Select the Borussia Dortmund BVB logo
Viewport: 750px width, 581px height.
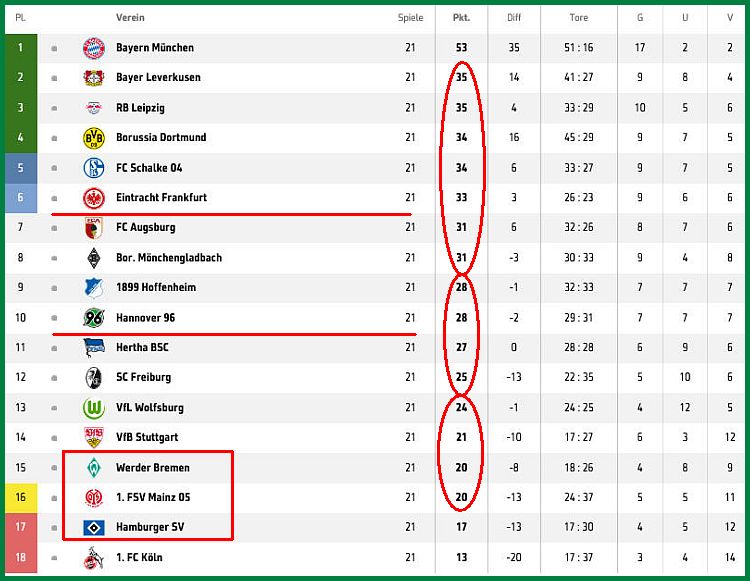tap(94, 138)
